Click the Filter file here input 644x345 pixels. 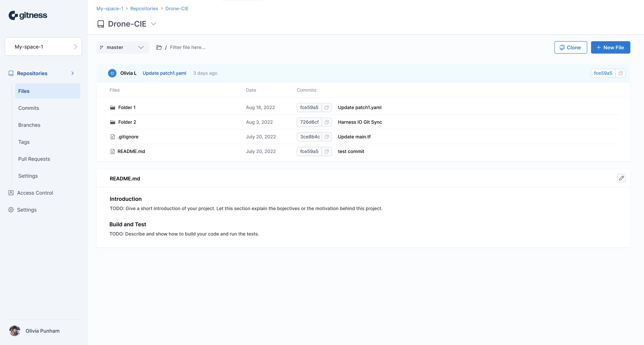point(188,48)
